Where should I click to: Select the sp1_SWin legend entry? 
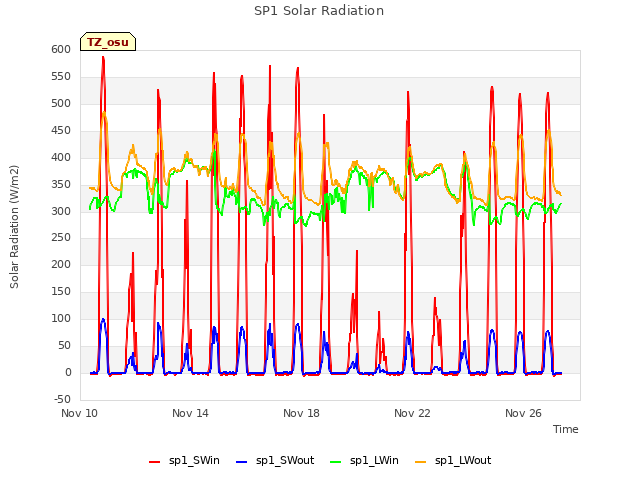pyautogui.click(x=184, y=460)
